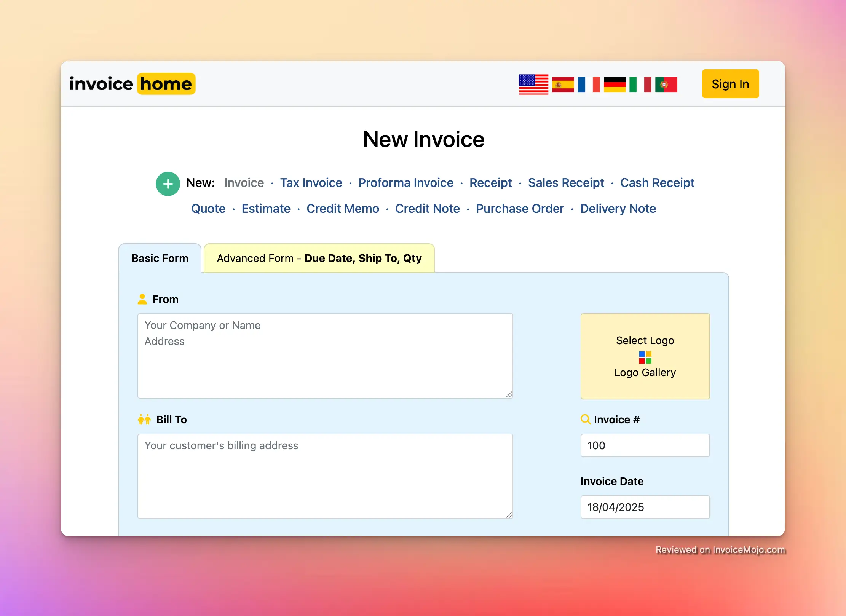Pick the German flag language icon

(615, 84)
